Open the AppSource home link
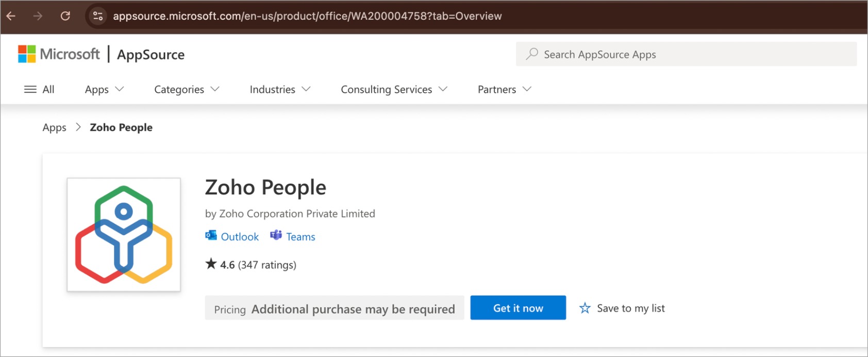Screen dimensions: 868x357 (x=151, y=55)
